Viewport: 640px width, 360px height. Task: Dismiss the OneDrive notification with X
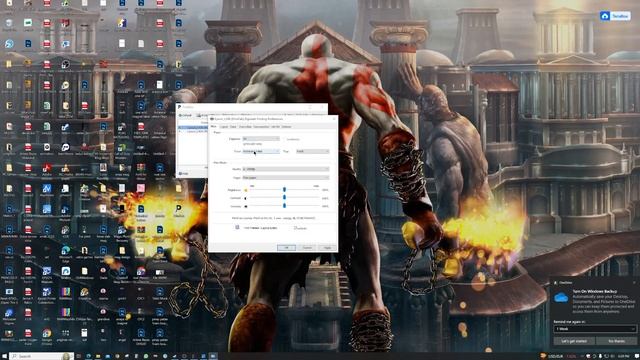tap(634, 282)
